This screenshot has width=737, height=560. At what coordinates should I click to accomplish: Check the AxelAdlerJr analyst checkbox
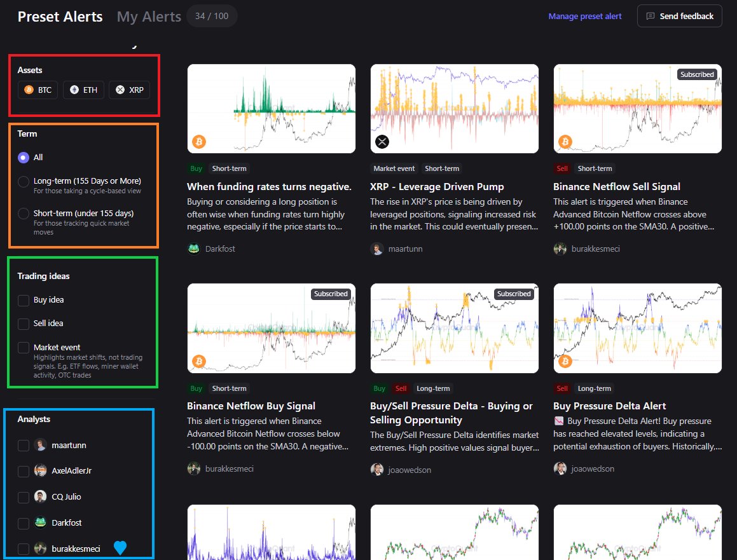click(24, 471)
